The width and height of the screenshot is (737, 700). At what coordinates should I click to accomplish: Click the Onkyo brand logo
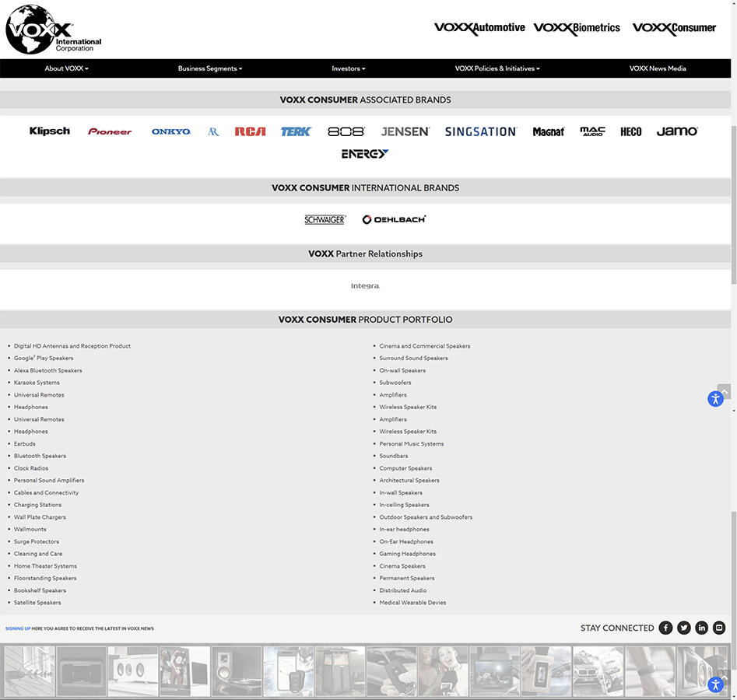171,131
